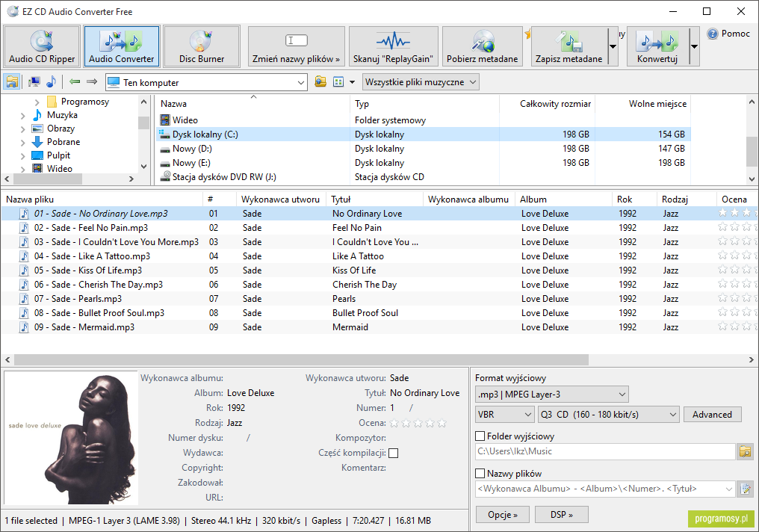Click the computer location icon

[x=34, y=81]
